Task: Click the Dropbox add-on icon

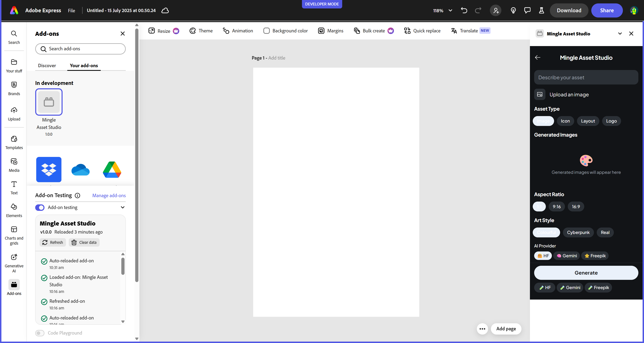Action: point(49,169)
